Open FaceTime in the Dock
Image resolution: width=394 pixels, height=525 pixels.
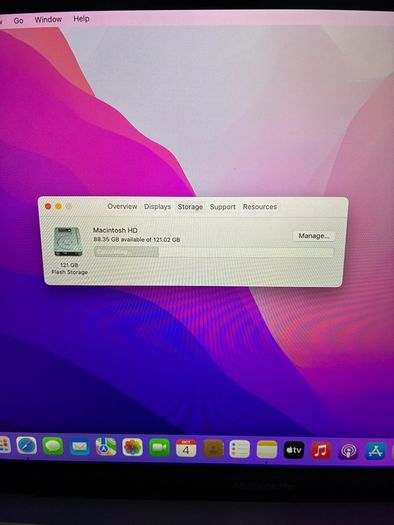159,447
